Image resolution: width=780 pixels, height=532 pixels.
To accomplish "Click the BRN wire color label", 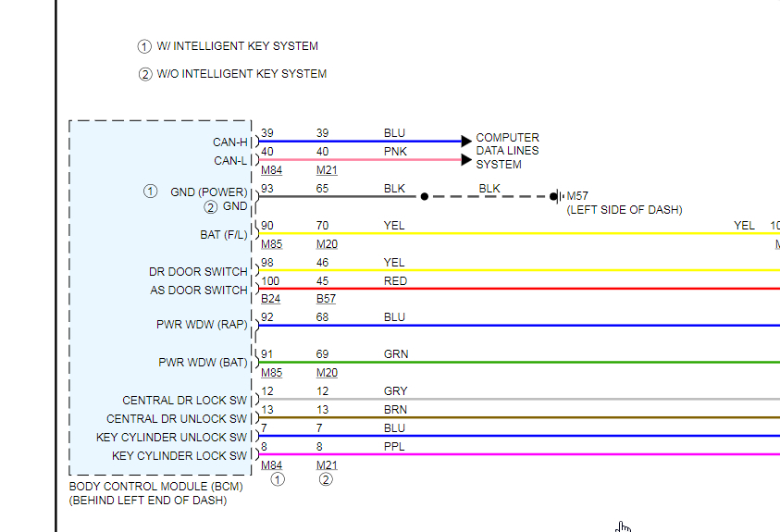I will (395, 410).
